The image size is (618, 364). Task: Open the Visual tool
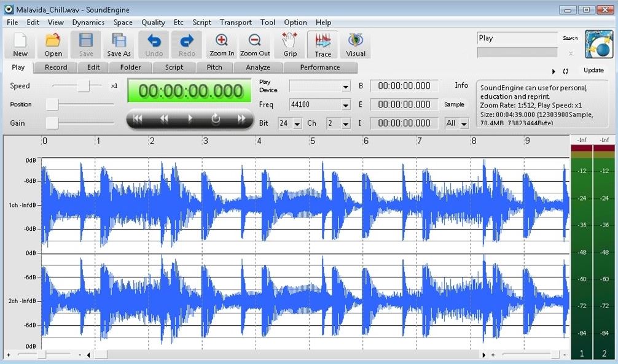[356, 45]
